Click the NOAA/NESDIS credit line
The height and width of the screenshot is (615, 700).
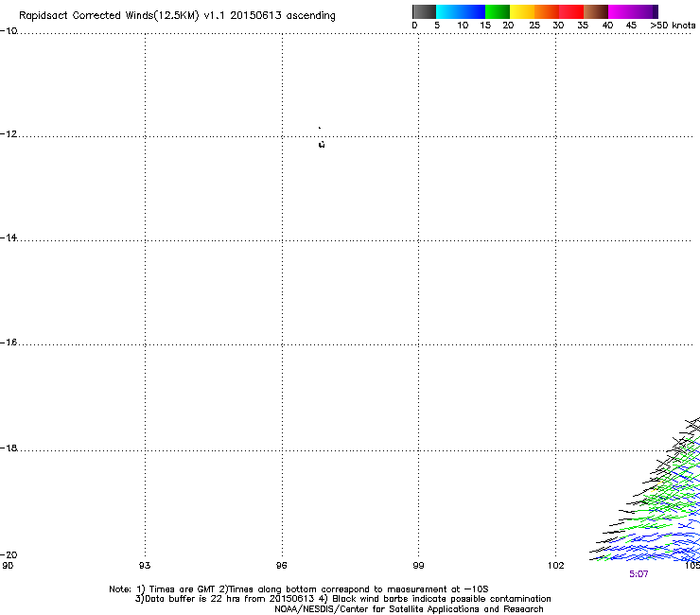pos(409,609)
